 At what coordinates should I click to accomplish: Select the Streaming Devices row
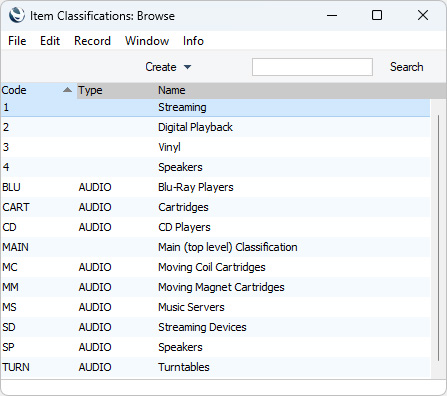point(215,327)
